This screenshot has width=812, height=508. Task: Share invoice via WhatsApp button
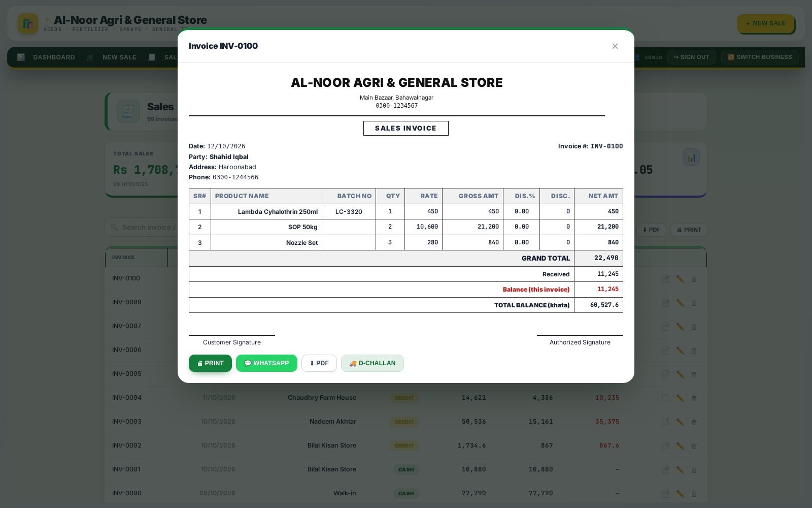point(266,363)
